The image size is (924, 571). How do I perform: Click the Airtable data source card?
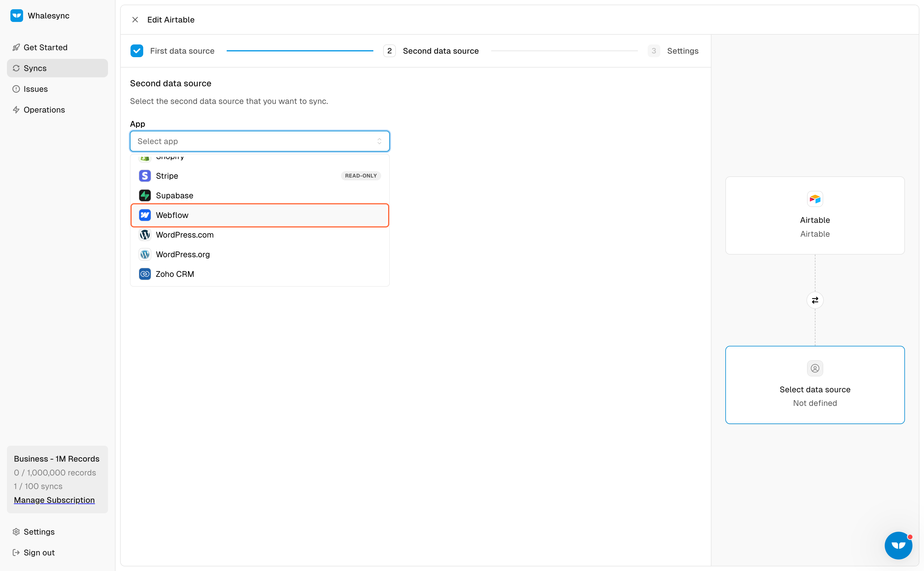(815, 215)
